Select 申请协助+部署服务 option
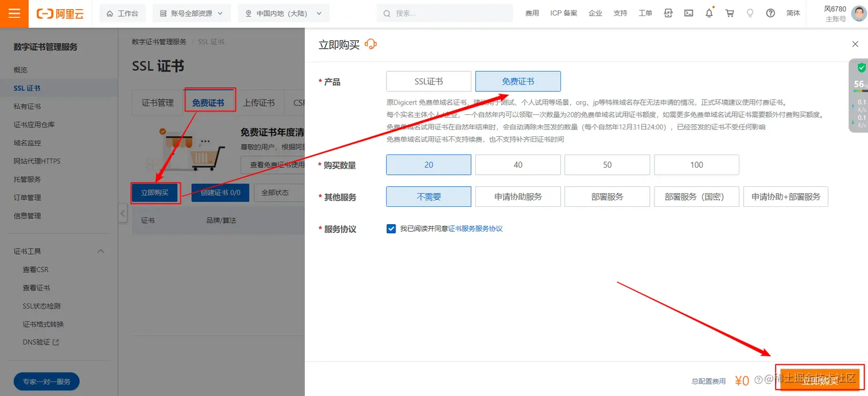Viewport: 868px width, 396px height. (786, 197)
